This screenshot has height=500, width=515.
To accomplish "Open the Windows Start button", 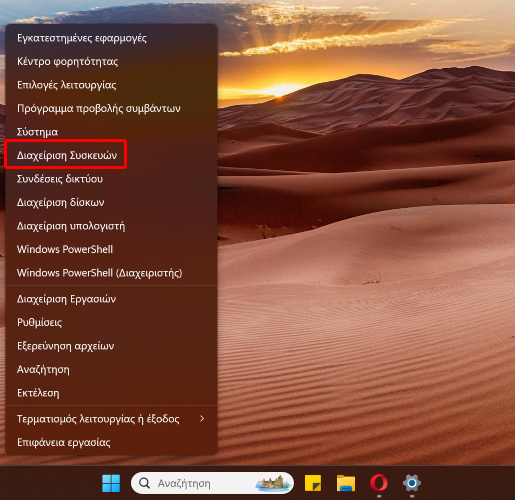I will pyautogui.click(x=111, y=483).
